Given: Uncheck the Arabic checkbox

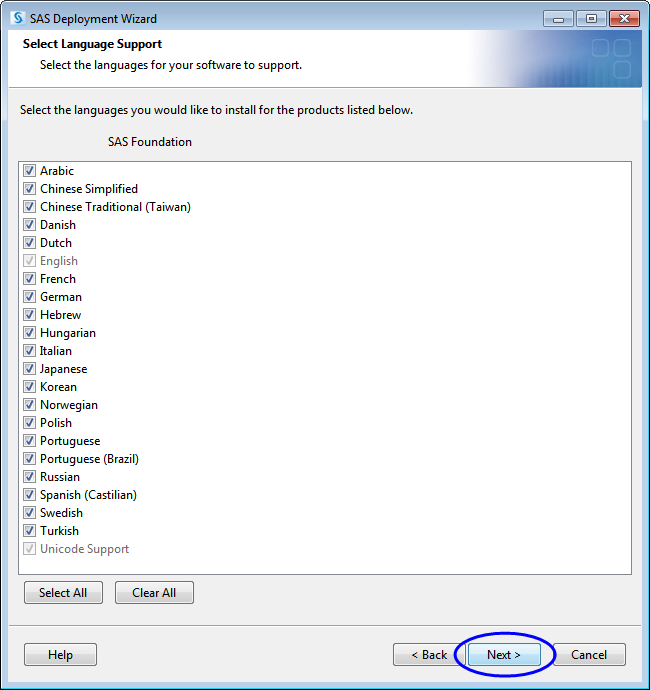Looking at the screenshot, I should click(x=29, y=171).
